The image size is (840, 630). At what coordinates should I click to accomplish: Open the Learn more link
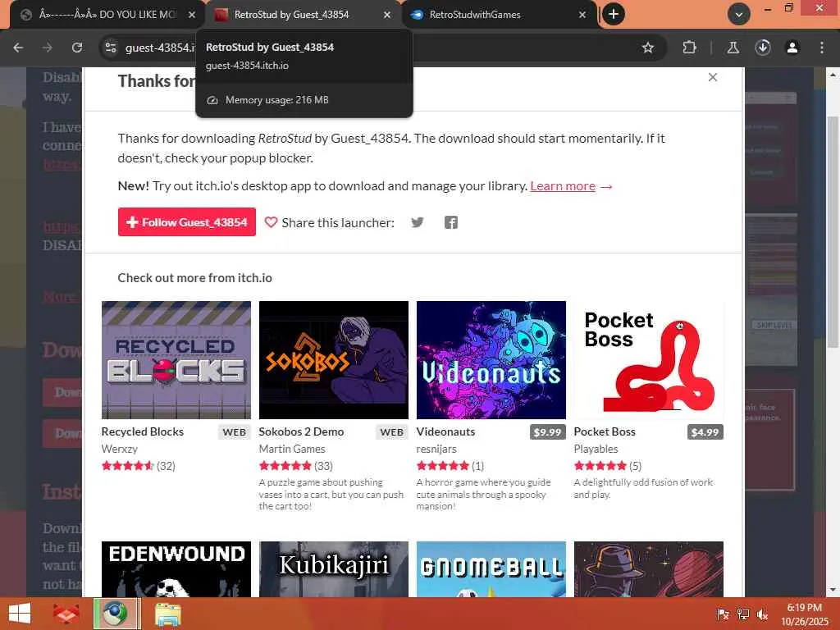563,186
